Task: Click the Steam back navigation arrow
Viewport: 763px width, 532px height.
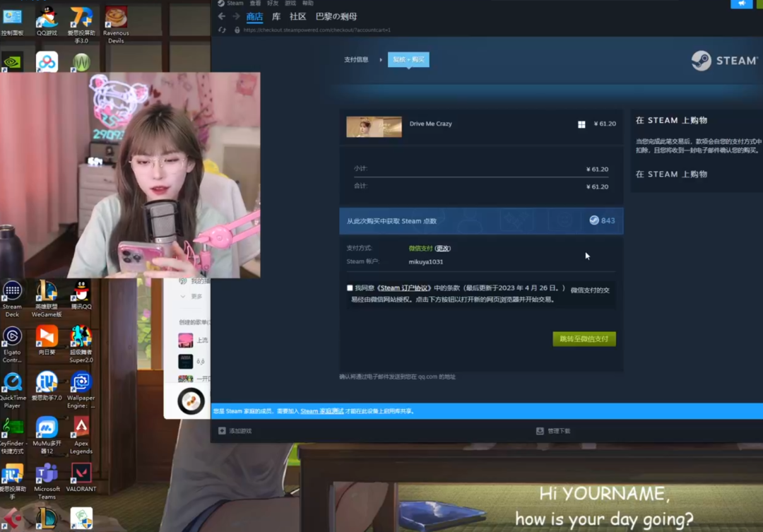Action: [222, 16]
